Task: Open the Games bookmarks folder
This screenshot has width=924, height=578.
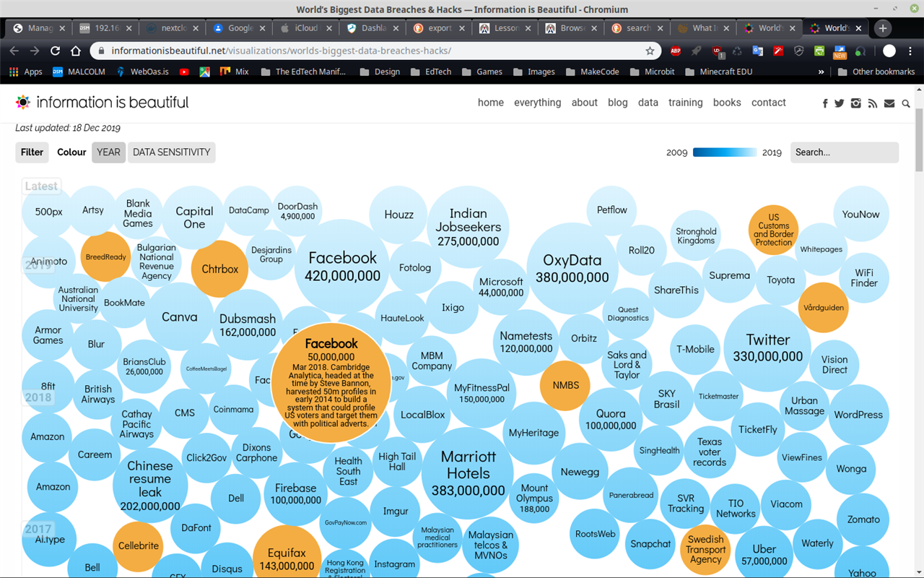Action: [482, 72]
